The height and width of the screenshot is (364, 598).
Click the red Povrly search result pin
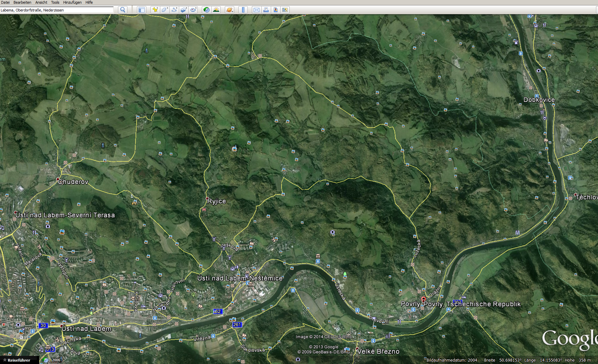(423, 299)
